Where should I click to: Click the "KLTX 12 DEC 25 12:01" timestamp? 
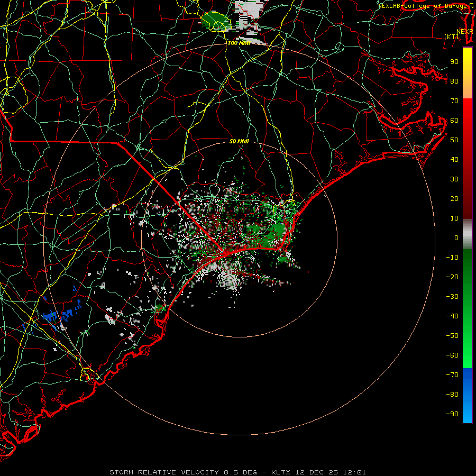(x=318, y=472)
